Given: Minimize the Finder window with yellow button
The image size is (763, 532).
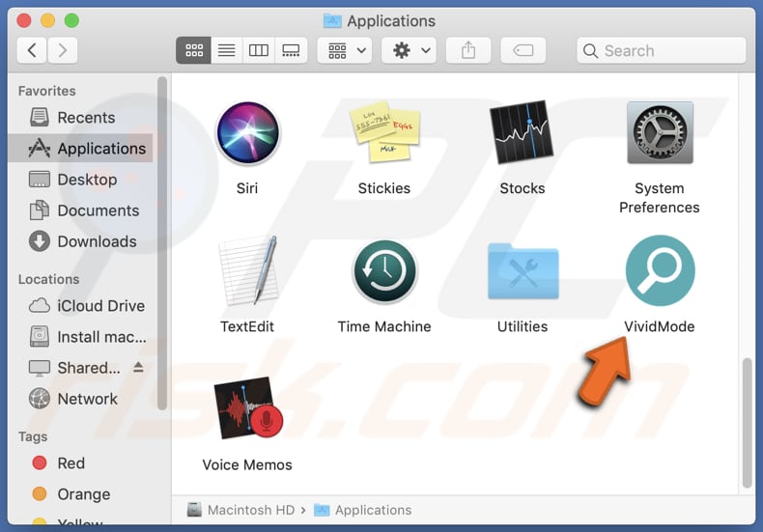Looking at the screenshot, I should point(47,21).
